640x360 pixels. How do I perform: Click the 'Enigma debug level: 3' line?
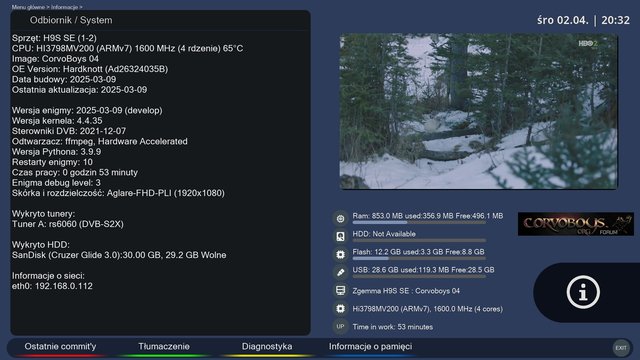coord(56,182)
